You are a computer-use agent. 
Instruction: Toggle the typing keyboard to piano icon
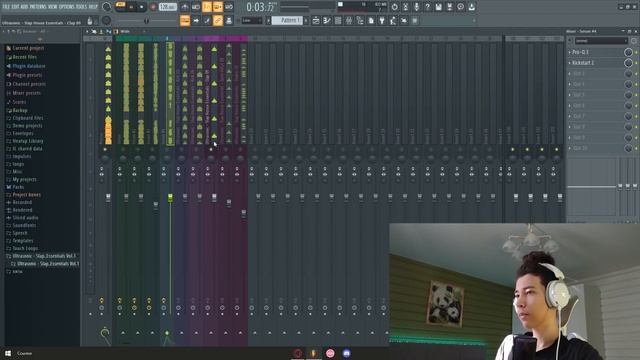185,20
